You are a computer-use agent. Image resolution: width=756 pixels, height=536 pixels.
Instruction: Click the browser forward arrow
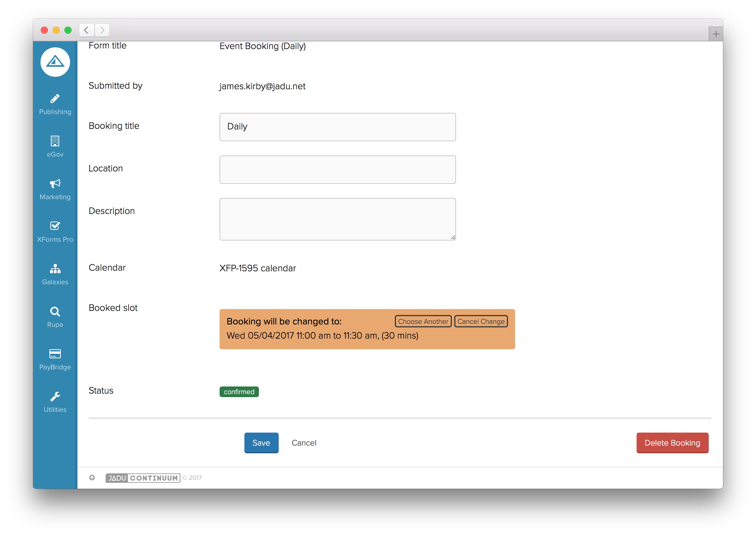point(102,30)
